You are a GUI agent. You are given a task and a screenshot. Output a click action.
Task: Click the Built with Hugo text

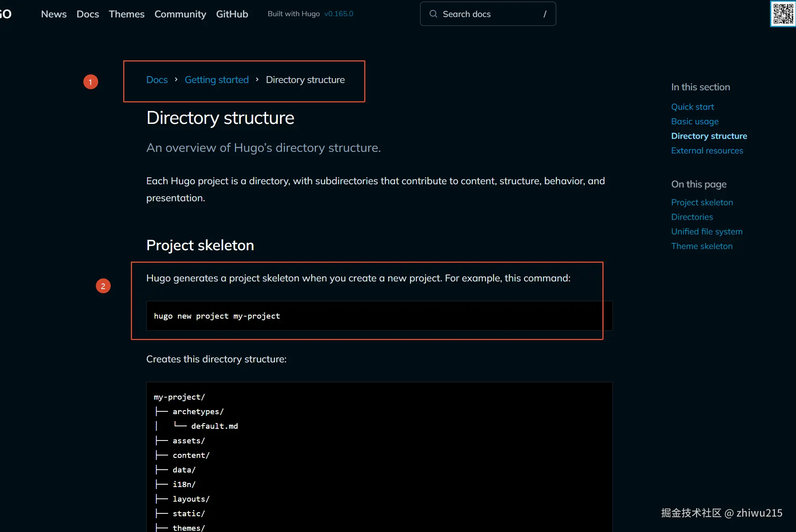pyautogui.click(x=294, y=14)
